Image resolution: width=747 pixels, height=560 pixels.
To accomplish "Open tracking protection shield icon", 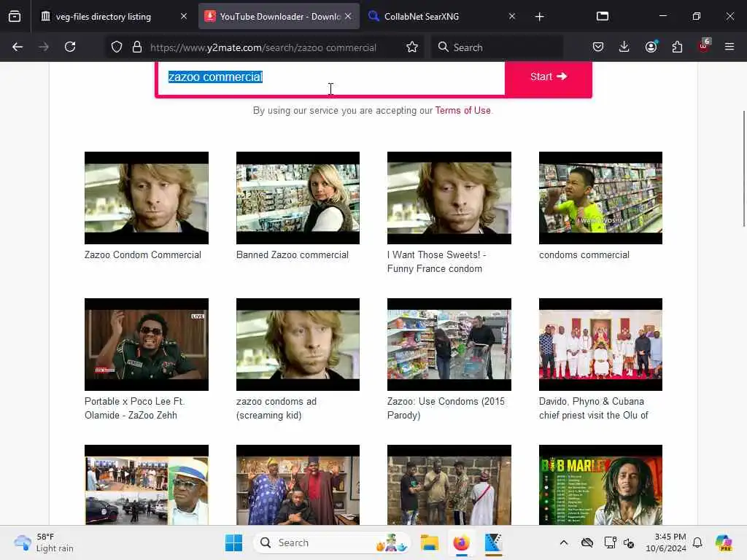I will click(117, 47).
